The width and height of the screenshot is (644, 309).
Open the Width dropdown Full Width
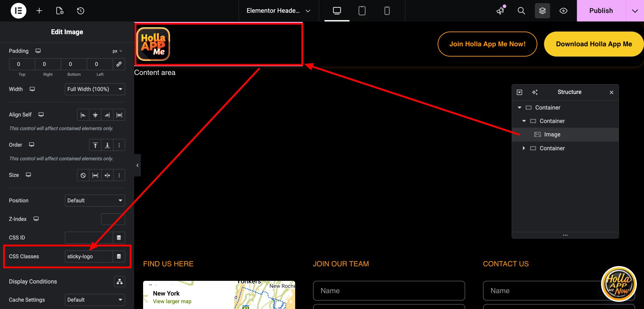pos(95,89)
